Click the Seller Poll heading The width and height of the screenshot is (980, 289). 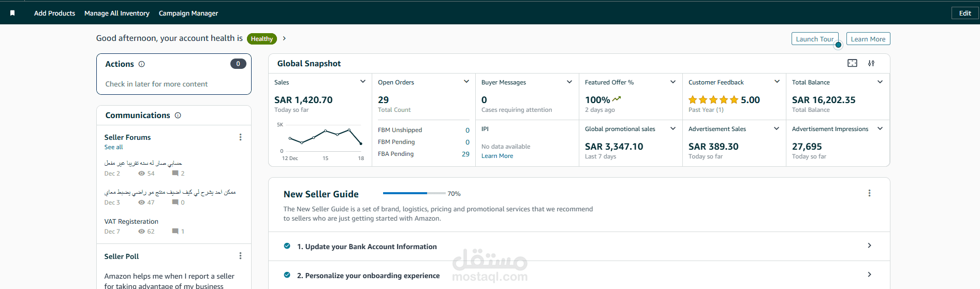(122, 256)
